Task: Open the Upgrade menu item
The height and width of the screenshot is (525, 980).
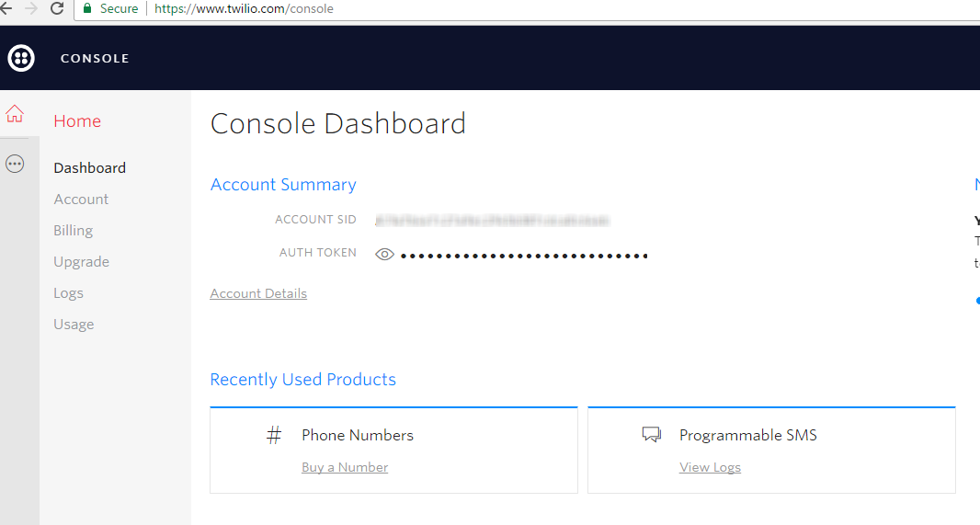Action: point(81,262)
